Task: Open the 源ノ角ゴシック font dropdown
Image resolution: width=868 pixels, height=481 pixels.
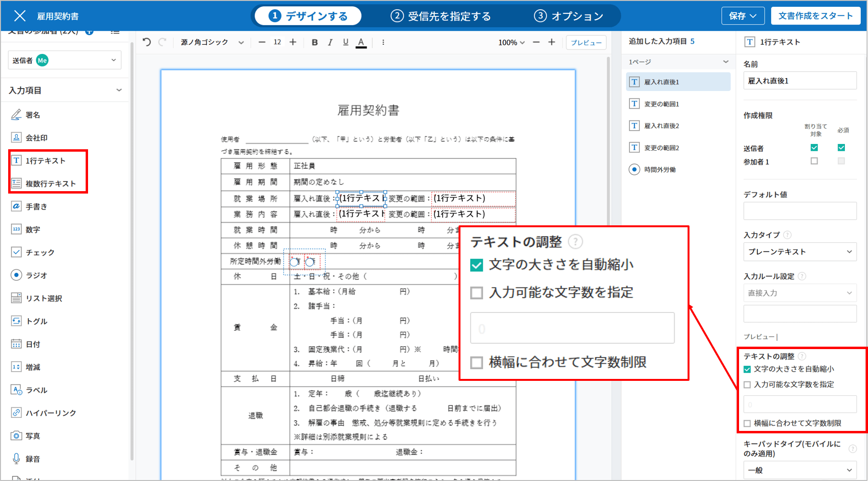Action: pos(212,42)
